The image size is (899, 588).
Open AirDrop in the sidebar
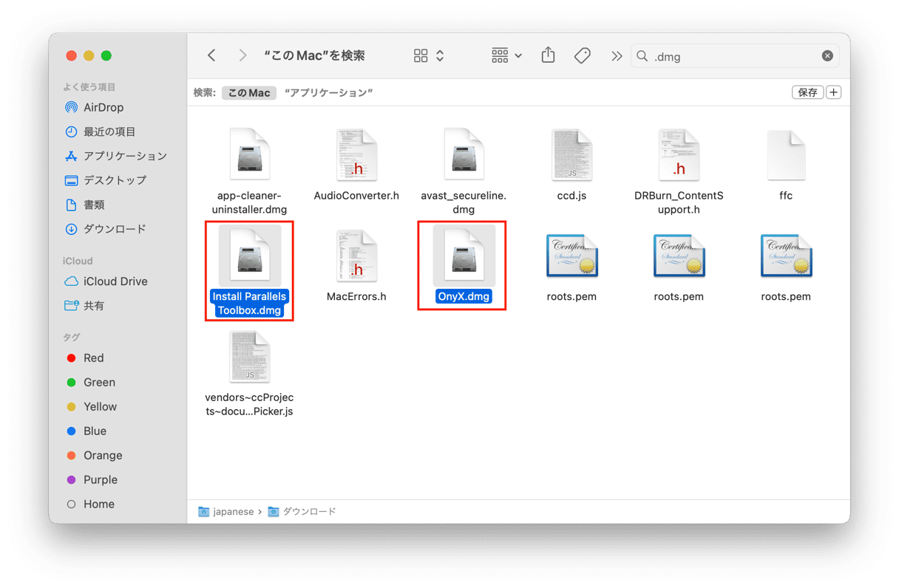click(x=103, y=107)
